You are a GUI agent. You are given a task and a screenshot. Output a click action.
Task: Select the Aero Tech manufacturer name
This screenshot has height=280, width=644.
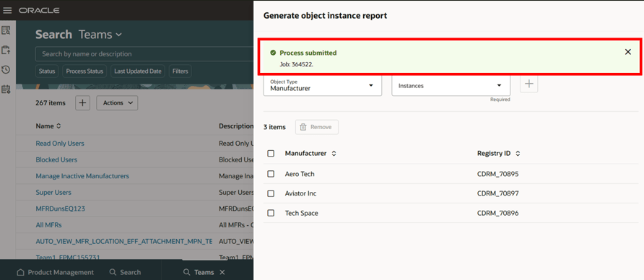(x=300, y=174)
